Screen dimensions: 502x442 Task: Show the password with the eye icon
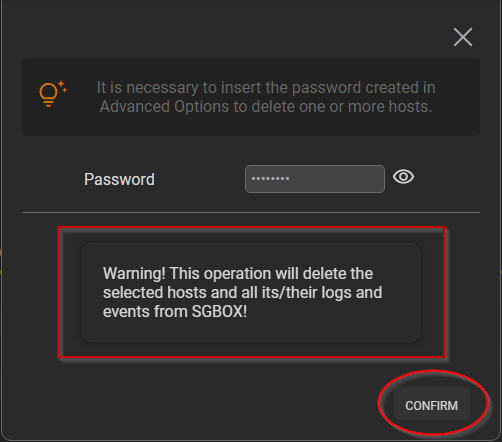[403, 177]
